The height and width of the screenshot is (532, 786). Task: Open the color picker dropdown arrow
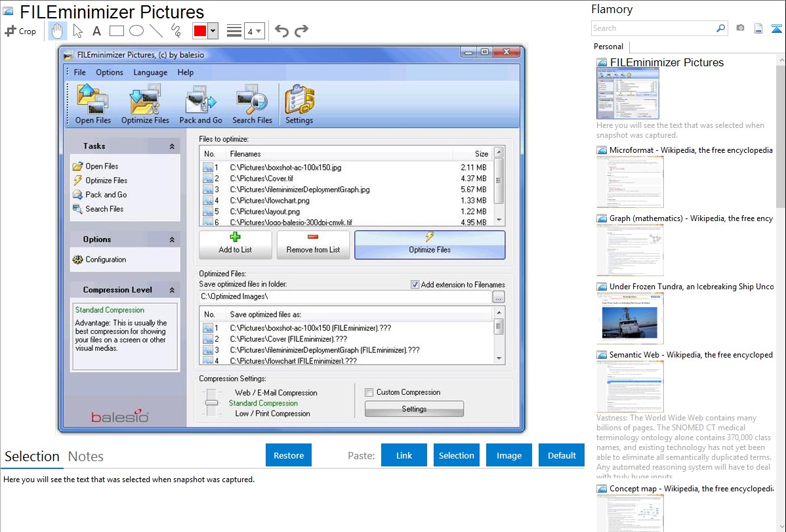(x=213, y=31)
